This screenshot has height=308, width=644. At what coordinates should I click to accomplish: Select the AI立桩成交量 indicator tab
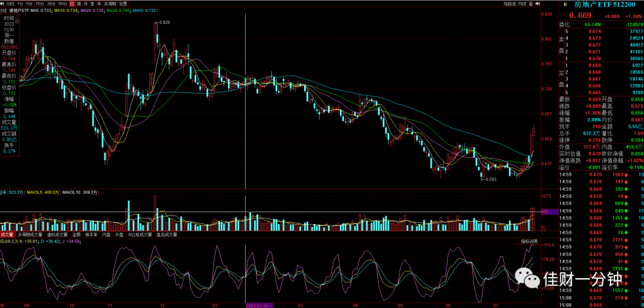140,235
